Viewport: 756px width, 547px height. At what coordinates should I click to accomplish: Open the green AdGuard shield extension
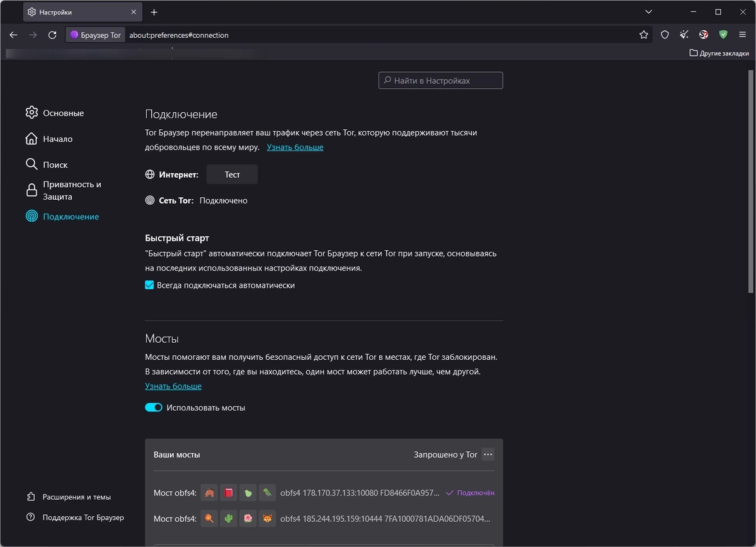coord(723,35)
